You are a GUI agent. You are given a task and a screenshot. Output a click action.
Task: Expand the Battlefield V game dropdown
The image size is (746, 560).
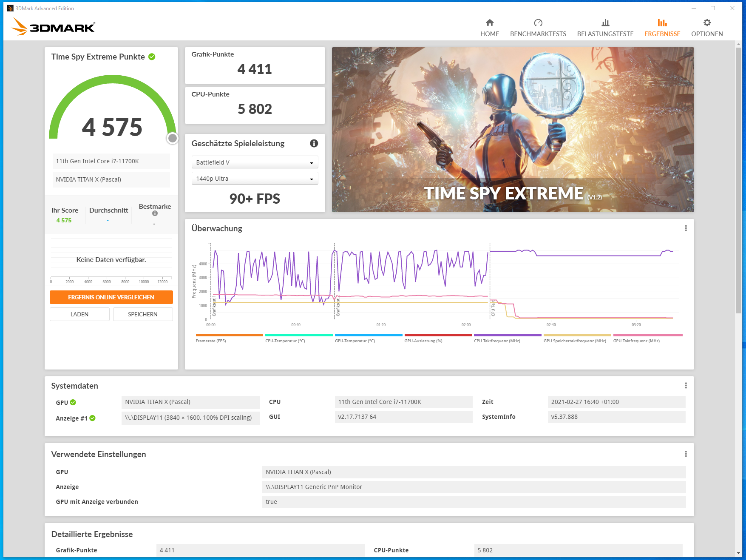click(x=255, y=162)
